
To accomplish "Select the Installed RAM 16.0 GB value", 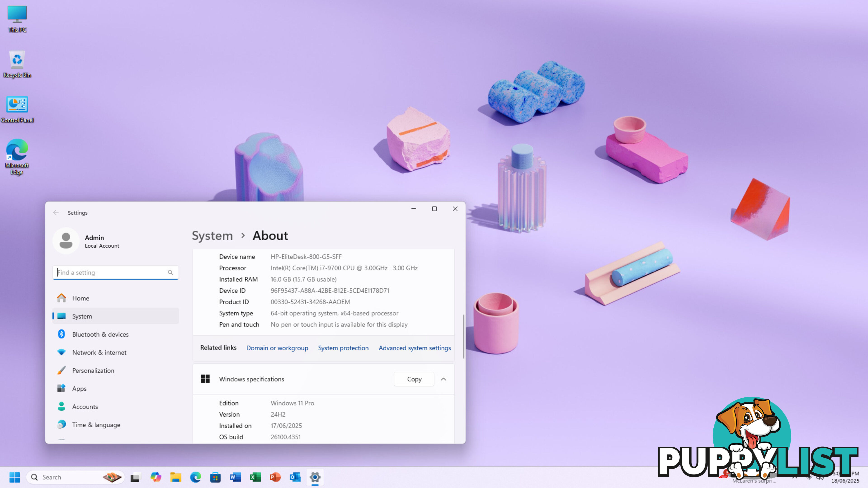I will tap(304, 279).
